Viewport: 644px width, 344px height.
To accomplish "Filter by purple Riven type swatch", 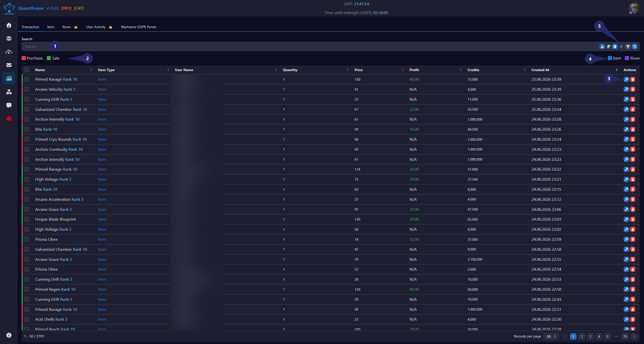I will 627,58.
